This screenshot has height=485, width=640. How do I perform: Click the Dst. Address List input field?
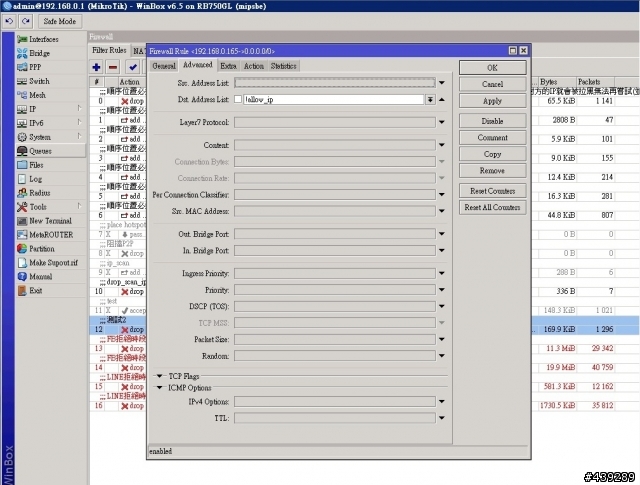pyautogui.click(x=333, y=100)
